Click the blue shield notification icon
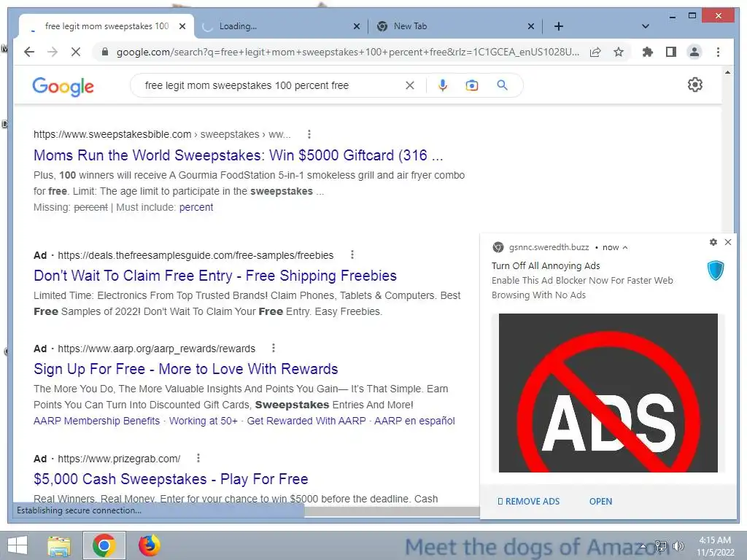 pos(716,270)
